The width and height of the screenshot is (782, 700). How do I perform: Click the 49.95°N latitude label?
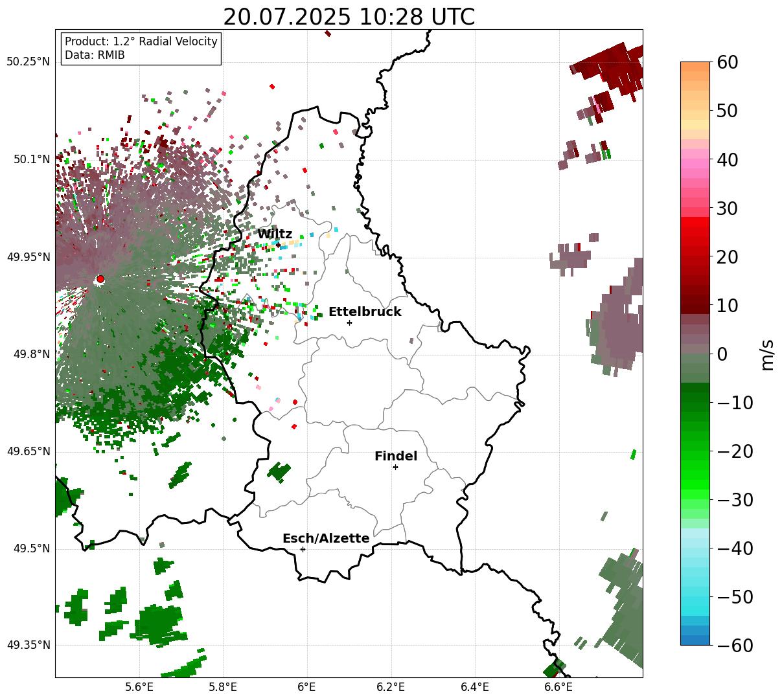28,257
